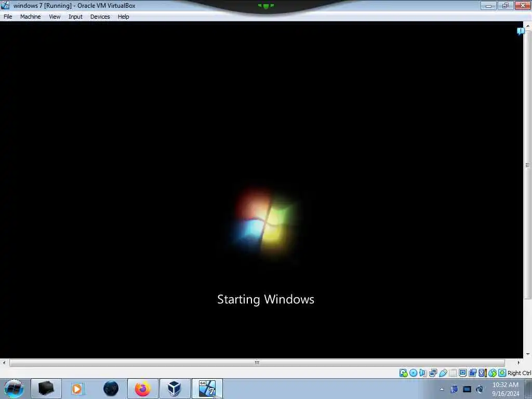
Task: Click the tray monitor display icon
Action: pos(467,389)
